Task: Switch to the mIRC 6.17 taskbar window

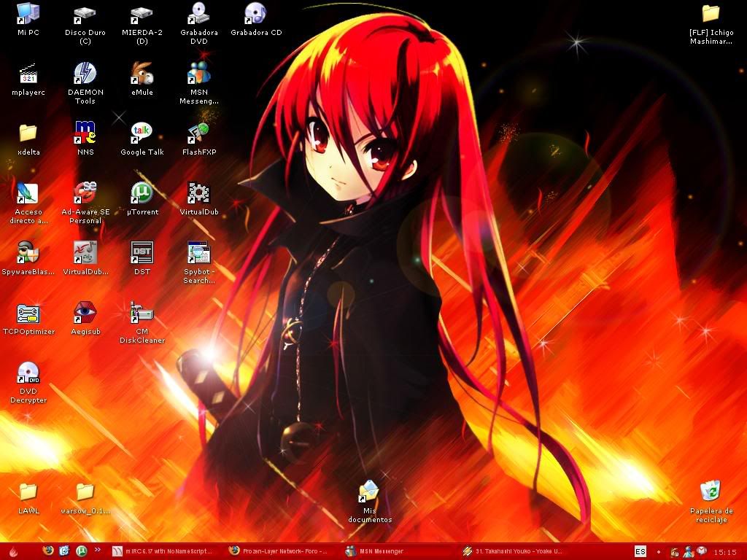Action: point(163,551)
